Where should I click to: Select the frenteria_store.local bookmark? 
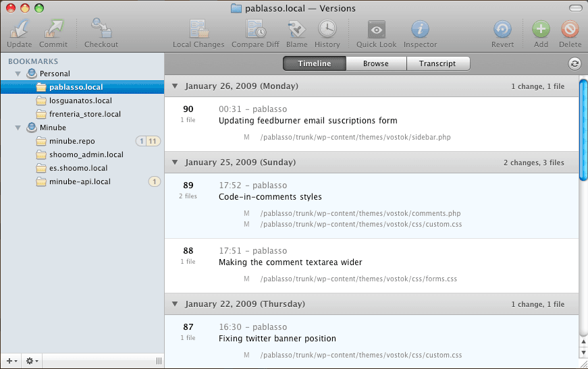pos(82,114)
